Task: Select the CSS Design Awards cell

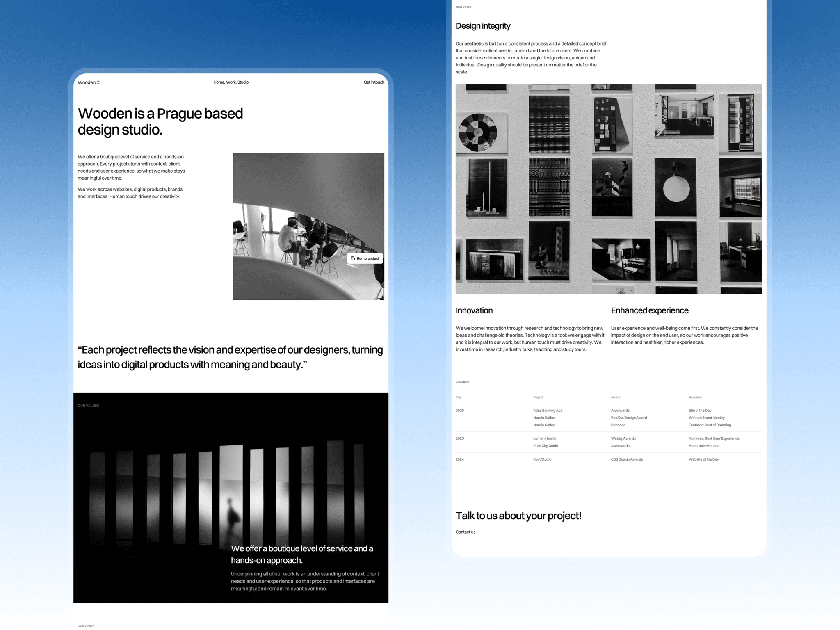Action: pyautogui.click(x=627, y=459)
